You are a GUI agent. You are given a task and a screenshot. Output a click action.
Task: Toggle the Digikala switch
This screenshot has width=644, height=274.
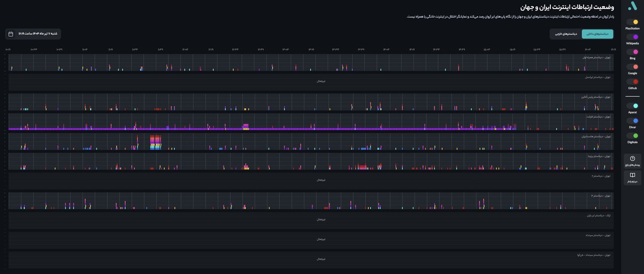pos(632,136)
